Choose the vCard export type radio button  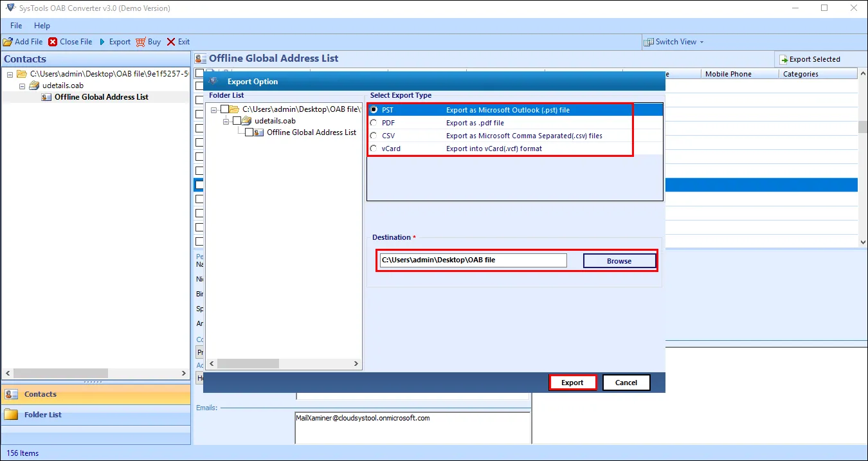pos(374,149)
